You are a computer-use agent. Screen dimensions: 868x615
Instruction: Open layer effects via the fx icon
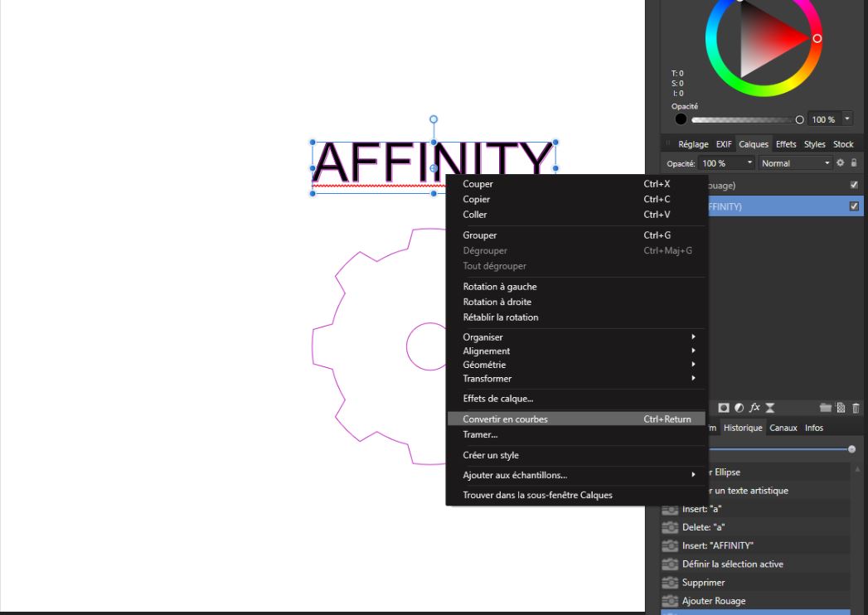click(754, 408)
